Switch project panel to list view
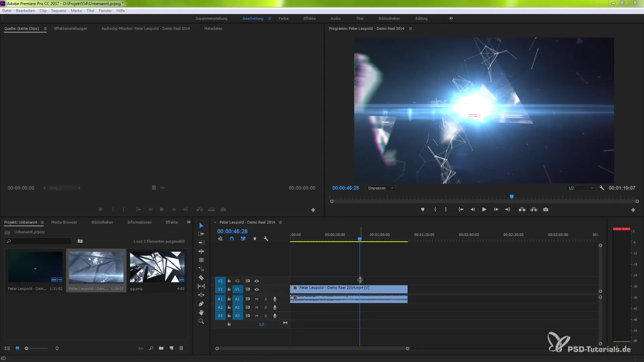Viewport: 644px width, 362px height. (7, 348)
